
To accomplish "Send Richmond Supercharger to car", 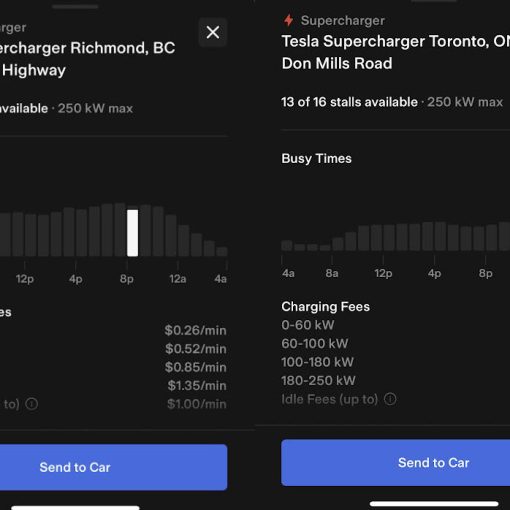I will 114,467.
